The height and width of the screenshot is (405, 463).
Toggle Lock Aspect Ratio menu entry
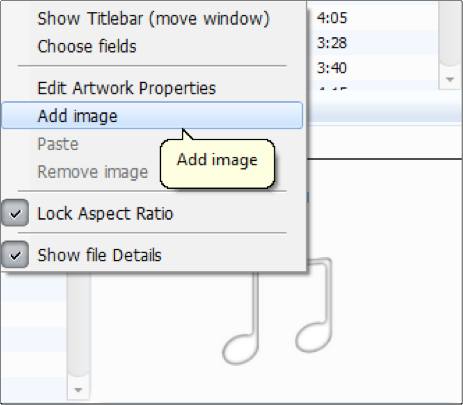tap(152, 213)
